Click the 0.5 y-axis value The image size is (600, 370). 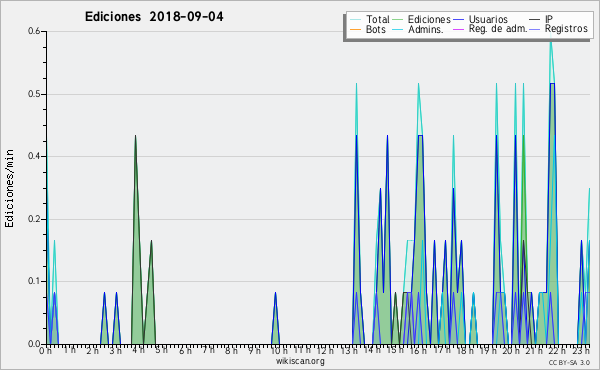point(34,94)
